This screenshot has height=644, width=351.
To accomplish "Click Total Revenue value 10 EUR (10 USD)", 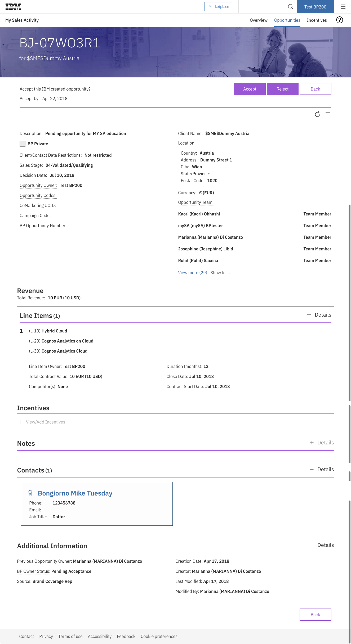I will point(64,298).
